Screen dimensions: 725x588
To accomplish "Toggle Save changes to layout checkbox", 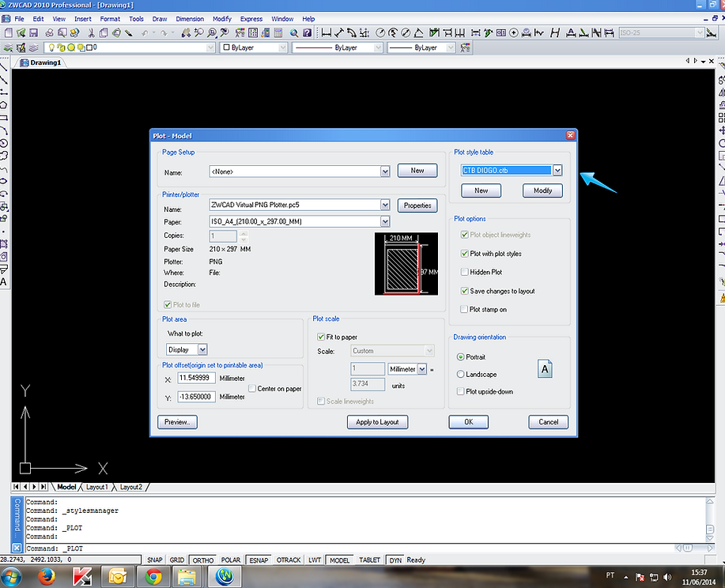I will pos(465,291).
